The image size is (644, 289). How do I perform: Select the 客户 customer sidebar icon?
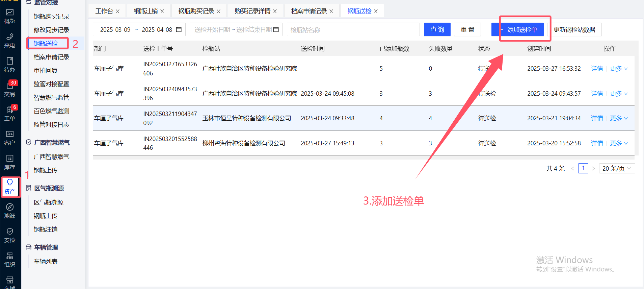[x=9, y=138]
